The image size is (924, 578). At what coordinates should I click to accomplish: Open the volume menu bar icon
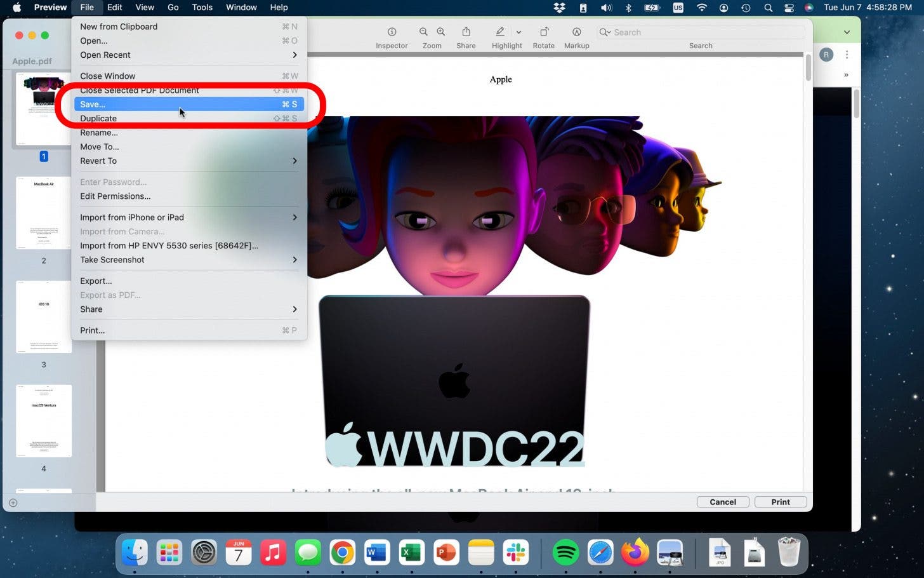click(606, 8)
